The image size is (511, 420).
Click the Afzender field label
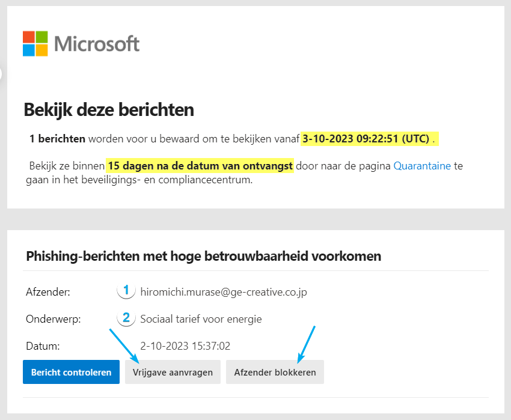coord(48,293)
